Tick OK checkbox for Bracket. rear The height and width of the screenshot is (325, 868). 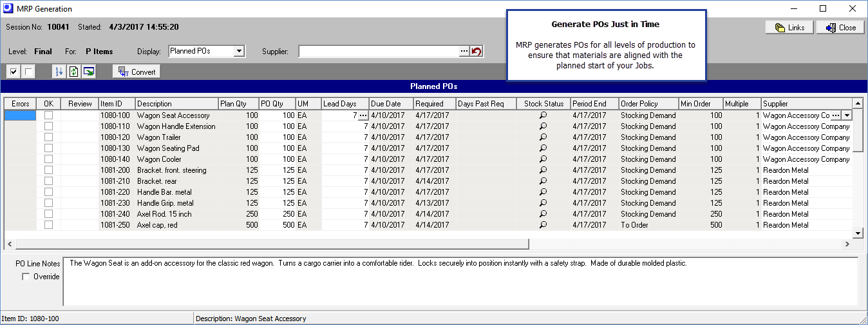(x=48, y=181)
